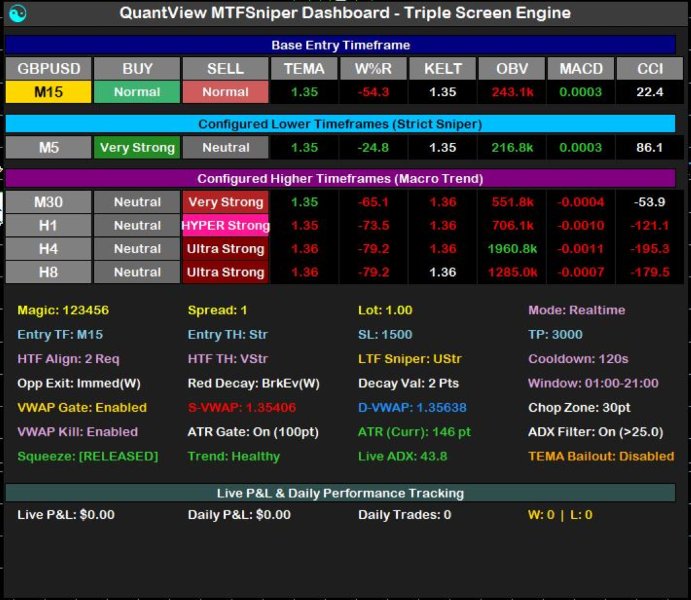691x600 pixels.
Task: Click the red Normal SELL cell for M15
Action: 225,92
